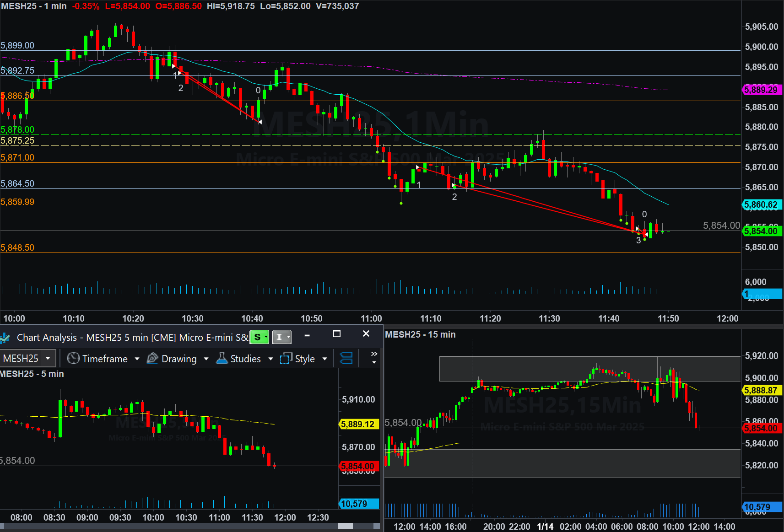This screenshot has width=784, height=532.
Task: Toggle the green S symbol-link button
Action: pos(259,337)
